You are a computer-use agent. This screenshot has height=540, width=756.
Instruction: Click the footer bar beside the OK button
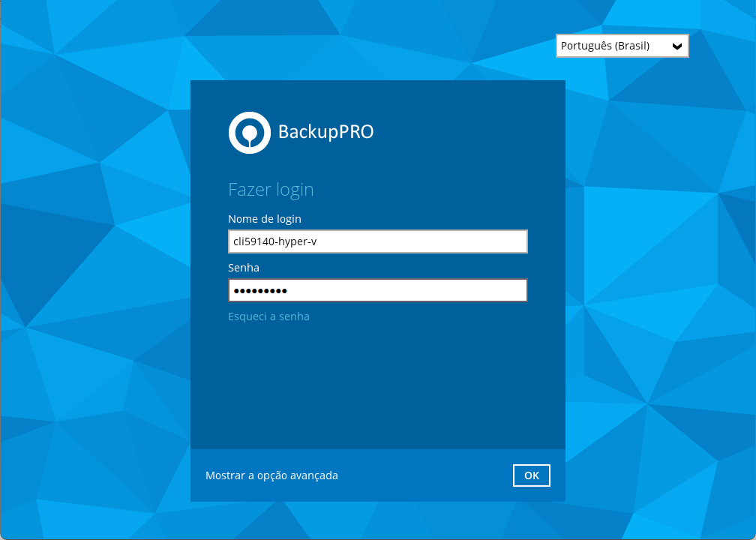point(427,475)
